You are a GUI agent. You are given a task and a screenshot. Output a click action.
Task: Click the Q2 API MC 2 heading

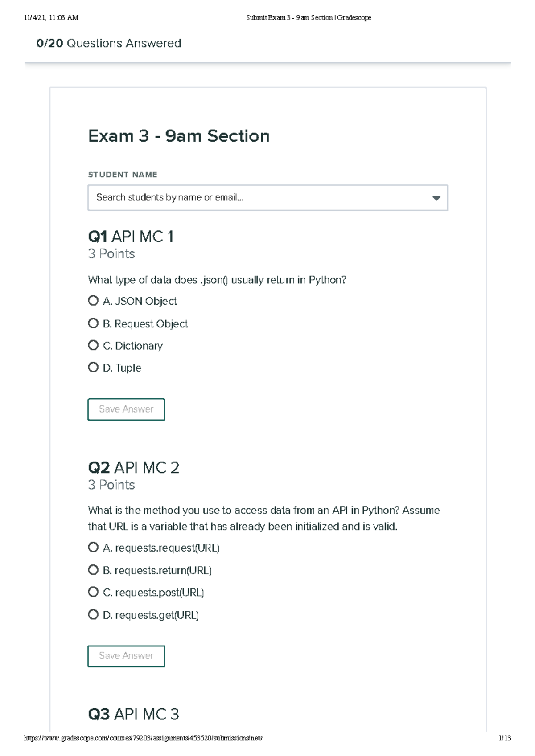click(x=134, y=468)
